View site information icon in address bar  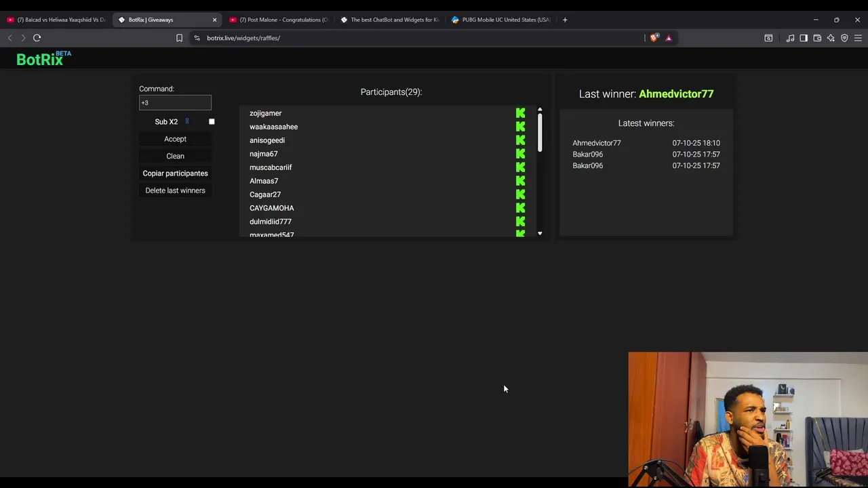[x=197, y=38]
